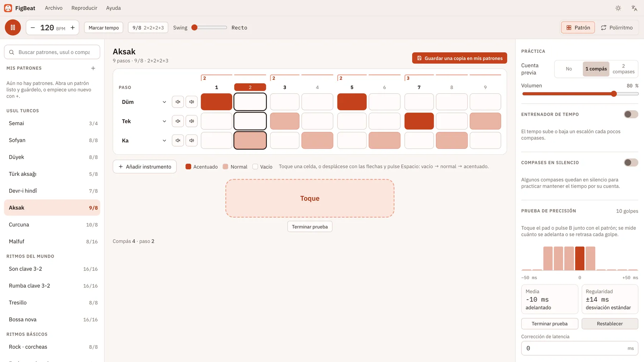Open the Tek instrument dropdown
The image size is (644, 362).
tap(144, 121)
